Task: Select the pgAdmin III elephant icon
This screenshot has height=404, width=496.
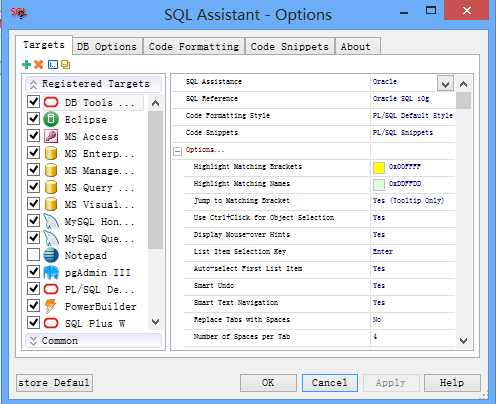Action: pyautogui.click(x=51, y=272)
